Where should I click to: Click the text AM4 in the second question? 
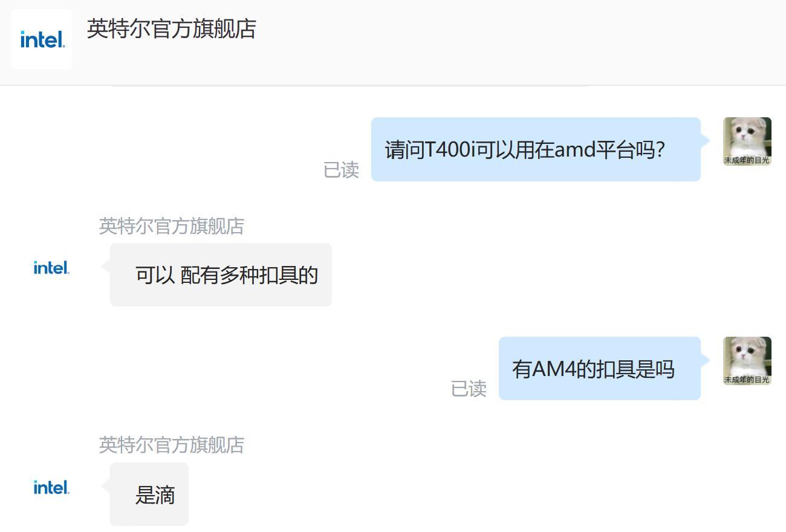tap(554, 369)
